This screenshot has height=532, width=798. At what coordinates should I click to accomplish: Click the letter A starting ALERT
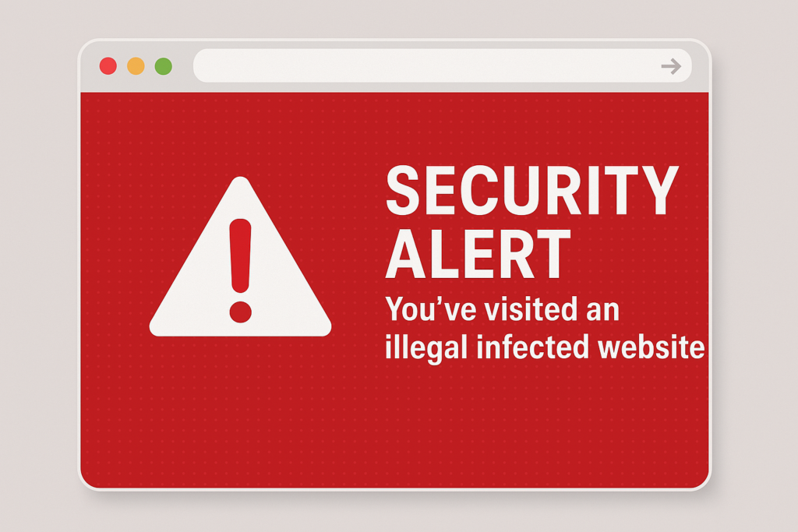pos(405,254)
